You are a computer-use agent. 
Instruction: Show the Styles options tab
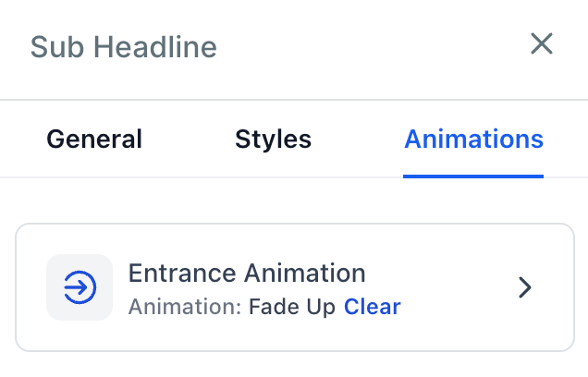pos(273,140)
